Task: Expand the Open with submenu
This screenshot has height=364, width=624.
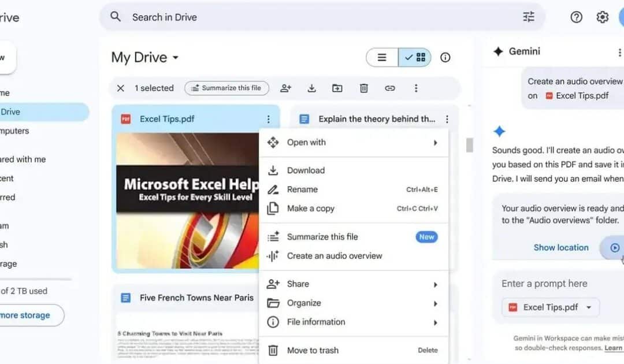Action: pyautogui.click(x=436, y=142)
